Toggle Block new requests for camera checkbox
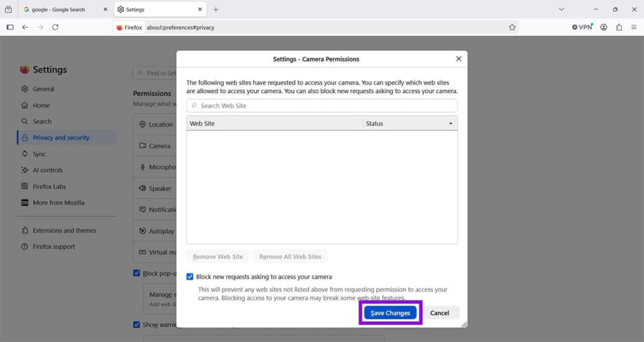 [190, 277]
